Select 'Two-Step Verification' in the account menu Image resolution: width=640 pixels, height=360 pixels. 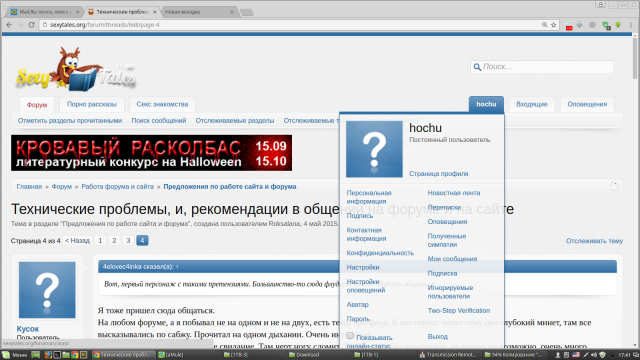tap(459, 311)
